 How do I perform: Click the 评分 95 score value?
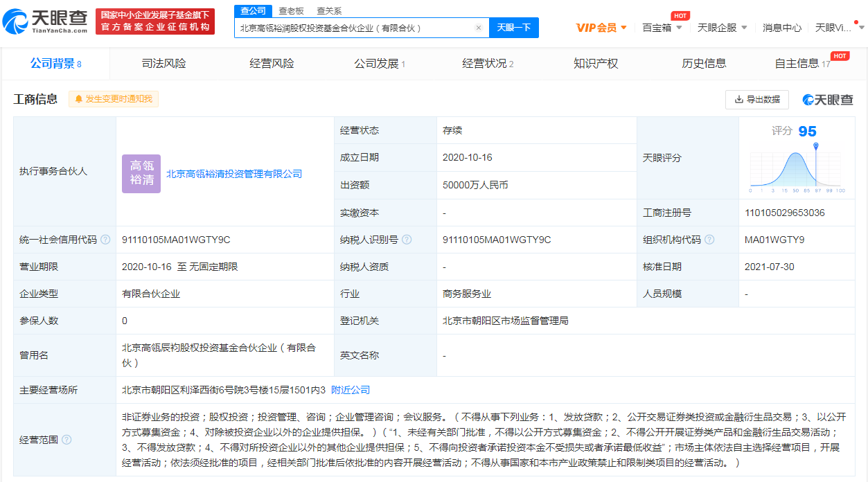(x=807, y=132)
